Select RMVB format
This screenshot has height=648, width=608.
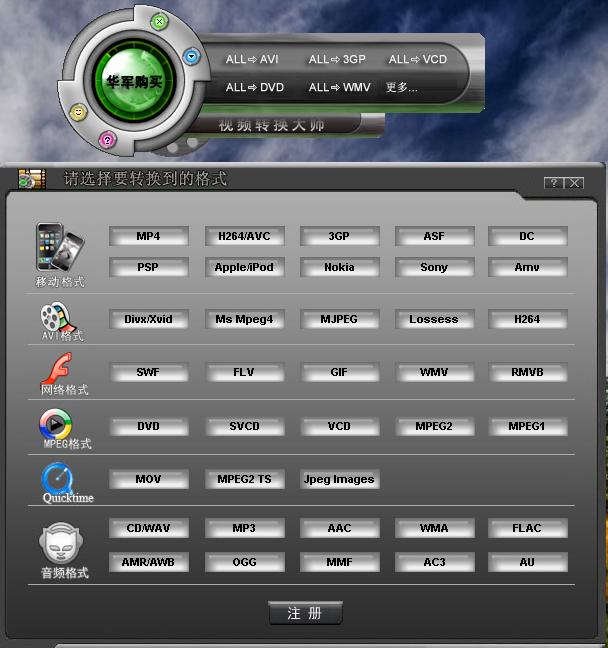click(527, 372)
